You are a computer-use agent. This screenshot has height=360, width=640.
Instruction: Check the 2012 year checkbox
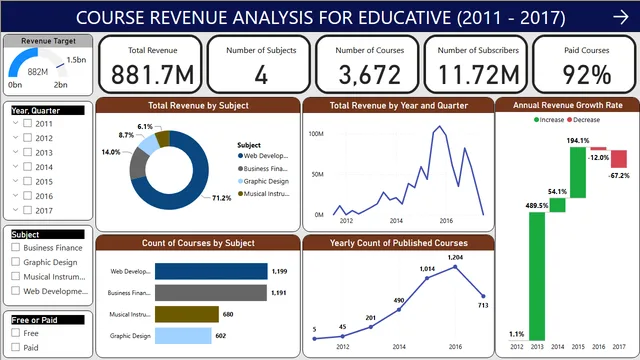coord(27,138)
